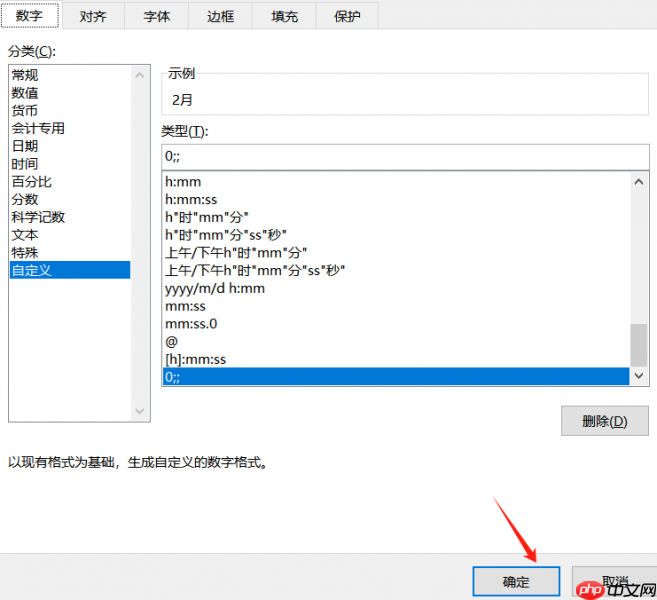Viewport: 657px width, 600px height.
Task: Select 分数 category
Action: pyautogui.click(x=70, y=199)
